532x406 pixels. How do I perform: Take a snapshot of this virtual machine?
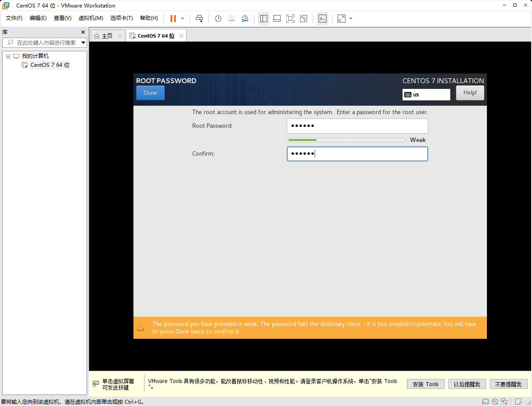click(x=218, y=19)
